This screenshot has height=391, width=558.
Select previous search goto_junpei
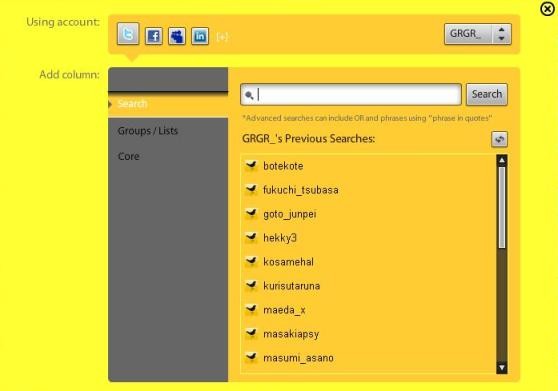tap(290, 214)
